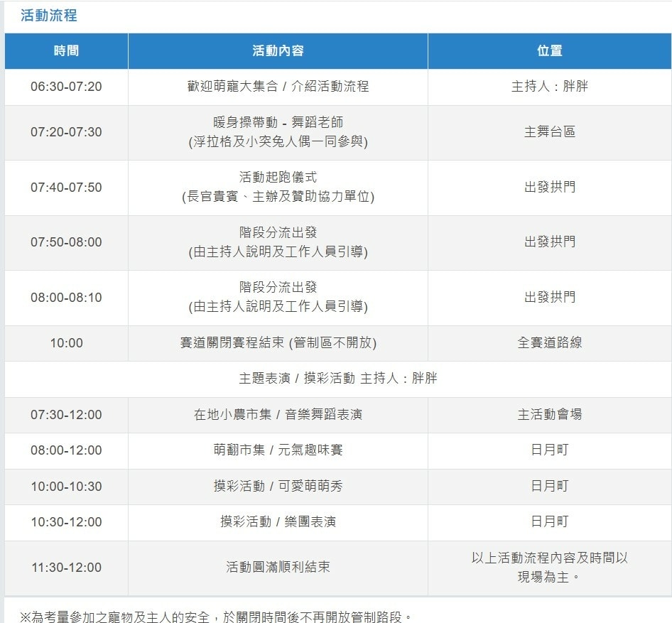Select the 全賽道路線 location cell
The width and height of the screenshot is (672, 623).
pos(549,343)
